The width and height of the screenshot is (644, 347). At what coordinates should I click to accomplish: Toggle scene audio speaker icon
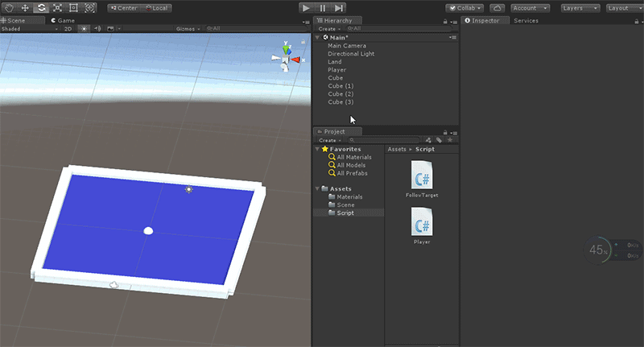[x=97, y=29]
